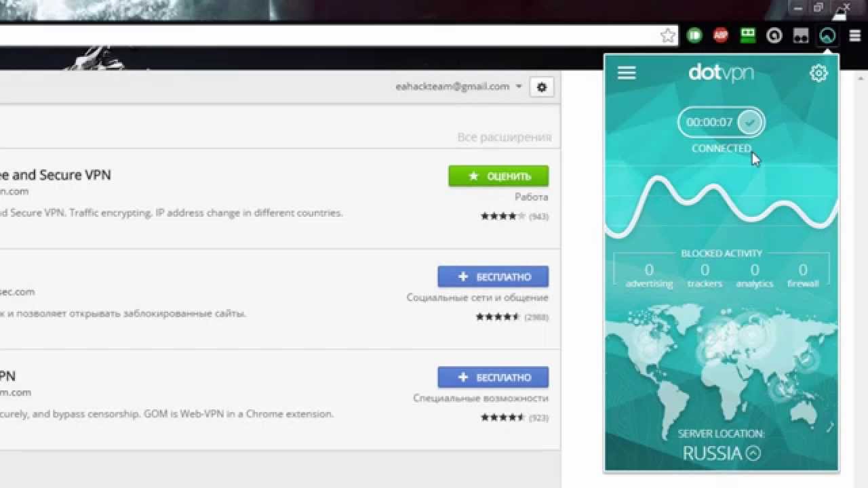The width and height of the screenshot is (868, 488).
Task: Click the blocked trackers counter
Action: coord(705,276)
